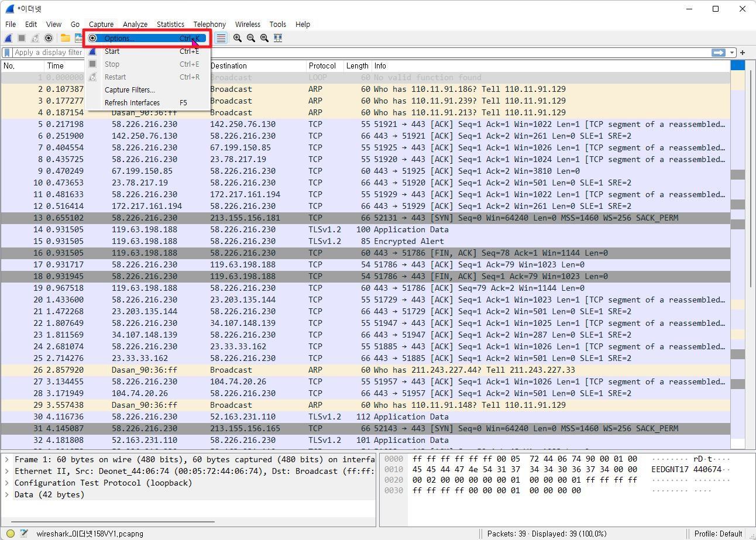Select packet 15, Encrypted Alert
The height and width of the screenshot is (540, 756).
366,241
